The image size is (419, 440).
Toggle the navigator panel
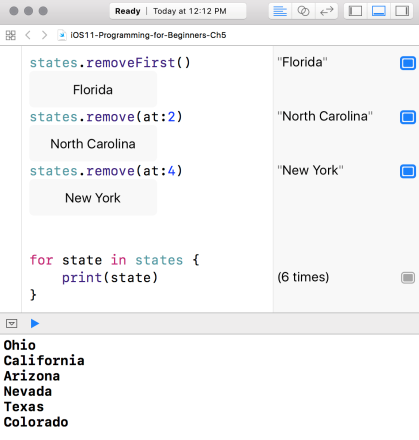click(355, 11)
